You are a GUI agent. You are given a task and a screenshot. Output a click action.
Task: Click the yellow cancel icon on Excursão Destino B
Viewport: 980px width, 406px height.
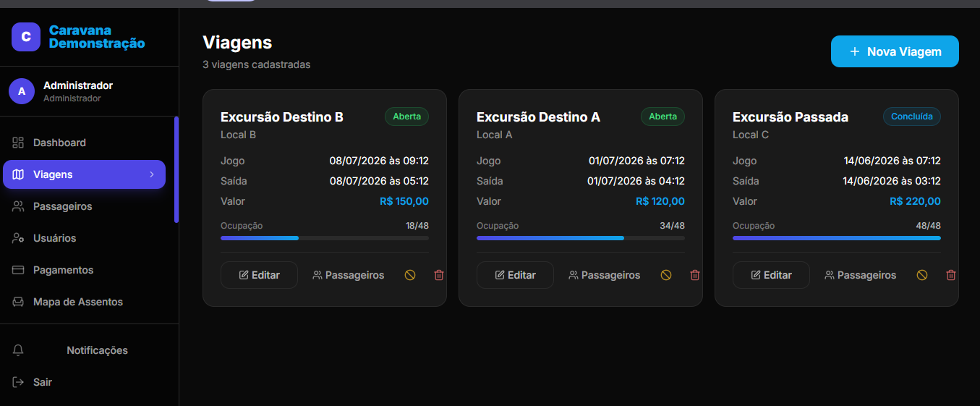tap(410, 275)
